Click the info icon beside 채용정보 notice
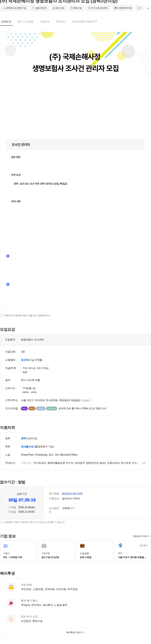The height and width of the screenshot is (644, 151). pyautogui.click(x=2, y=316)
